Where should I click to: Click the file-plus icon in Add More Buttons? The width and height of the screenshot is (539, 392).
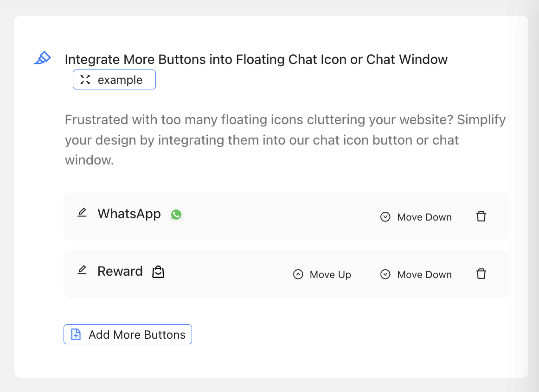76,335
